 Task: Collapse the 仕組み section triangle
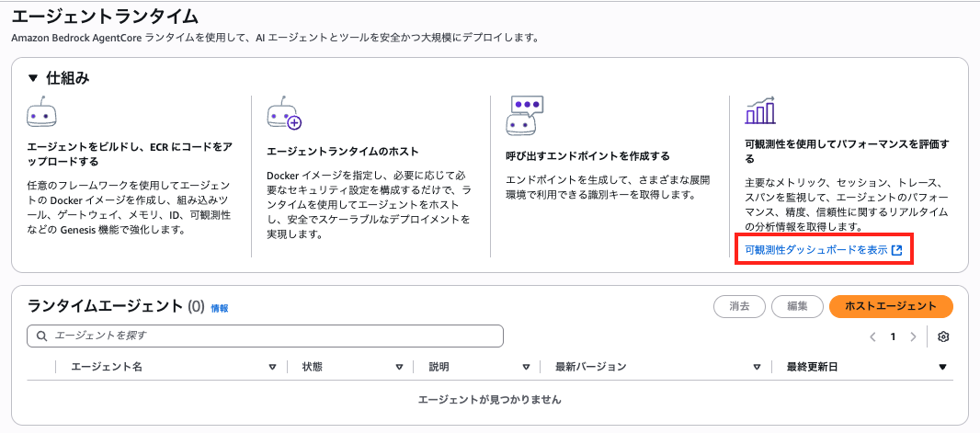click(x=33, y=79)
